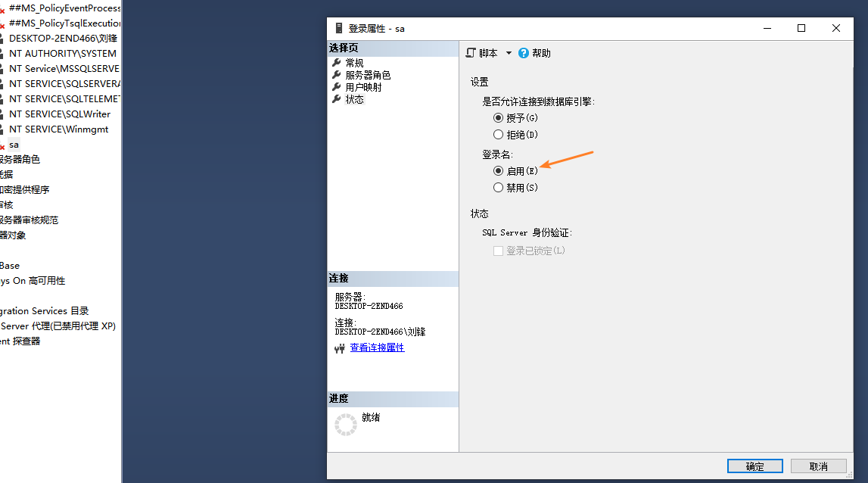Image resolution: width=868 pixels, height=483 pixels.
Task: Open the 状态 page
Action: [353, 99]
